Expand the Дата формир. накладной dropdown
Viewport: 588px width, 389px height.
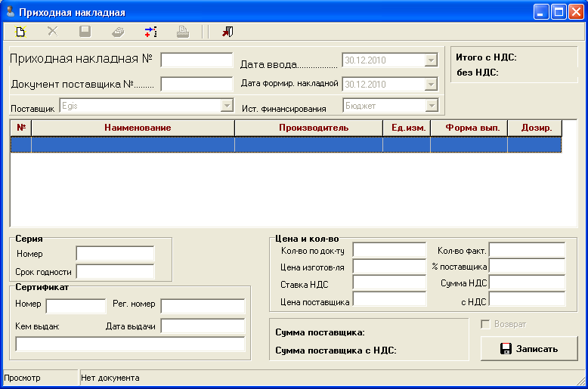431,84
